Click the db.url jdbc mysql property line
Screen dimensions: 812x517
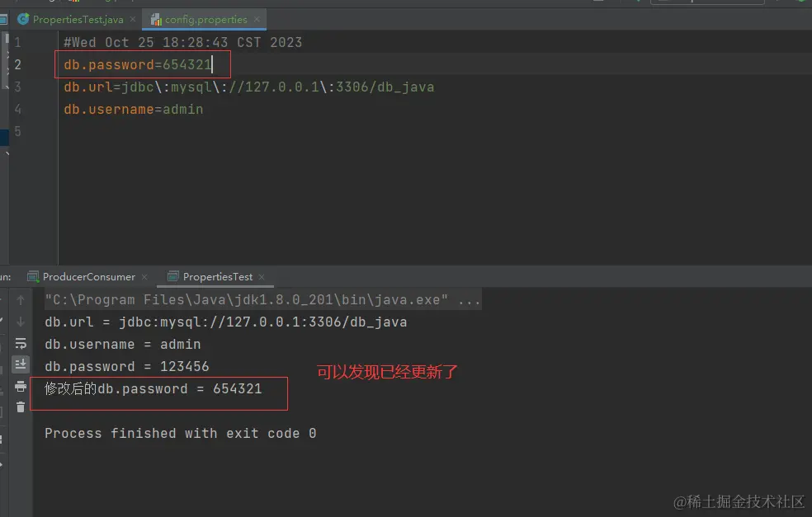pos(248,87)
